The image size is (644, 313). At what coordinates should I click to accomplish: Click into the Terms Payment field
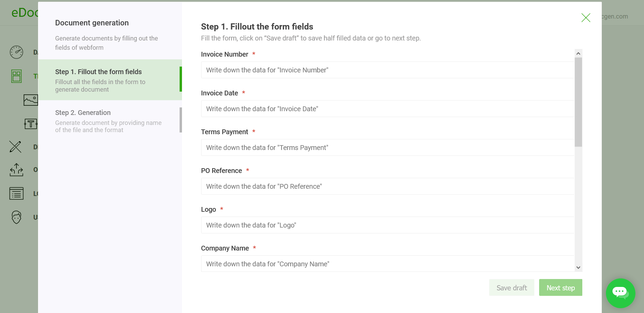click(x=387, y=148)
